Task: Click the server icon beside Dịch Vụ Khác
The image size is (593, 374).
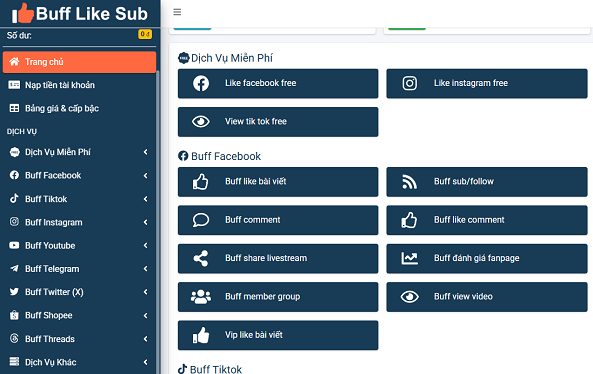Action: 14,362
